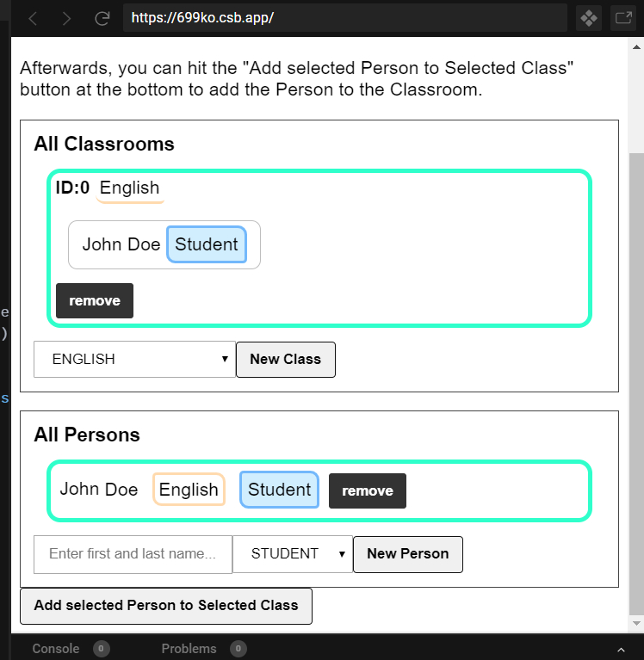644x660 pixels.
Task: Click Add selected Person to Selected Class
Action: point(166,606)
